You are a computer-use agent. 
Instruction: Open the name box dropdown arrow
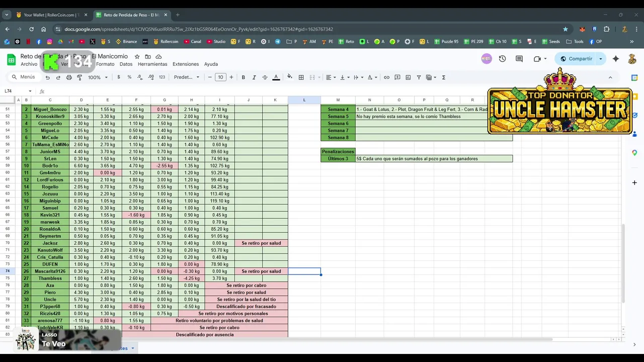tap(30, 91)
